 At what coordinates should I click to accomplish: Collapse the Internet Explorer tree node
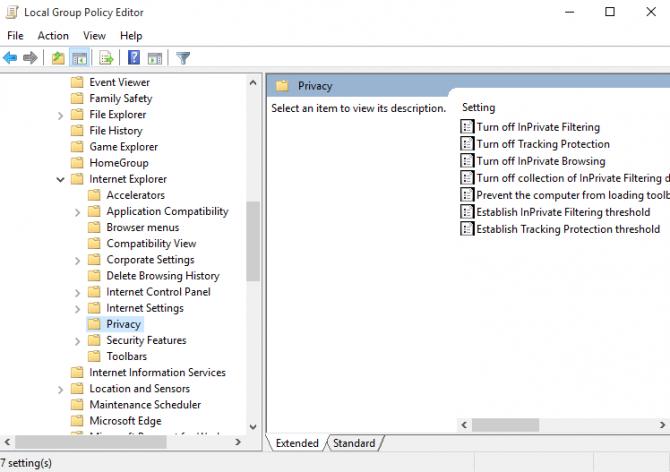click(x=60, y=179)
